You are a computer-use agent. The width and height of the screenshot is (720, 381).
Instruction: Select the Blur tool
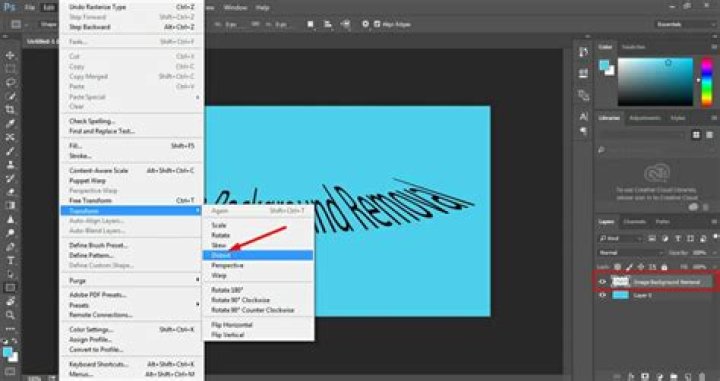point(10,219)
